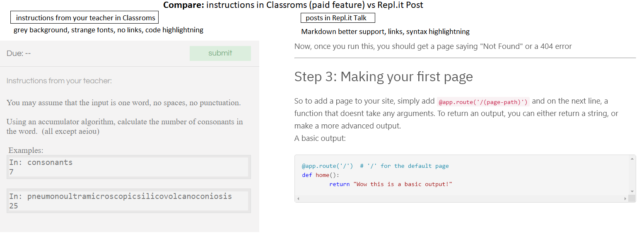The width and height of the screenshot is (644, 242).
Task: Click the "Step 3: Making your first page" heading
Action: (384, 77)
